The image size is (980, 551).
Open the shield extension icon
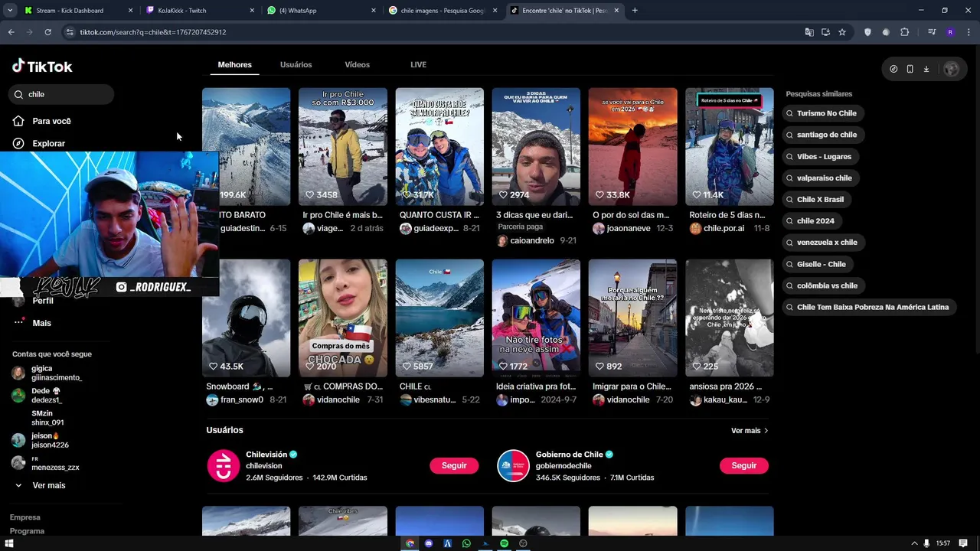coord(867,32)
